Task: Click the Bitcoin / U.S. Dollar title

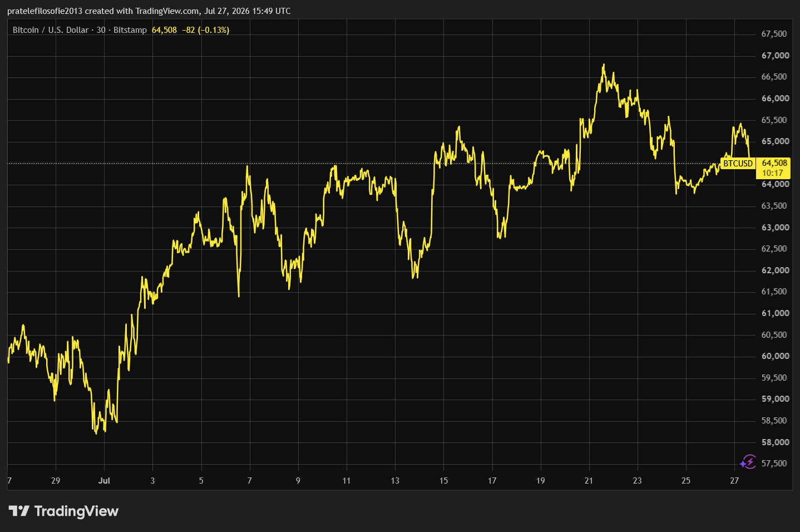Action: (51, 30)
